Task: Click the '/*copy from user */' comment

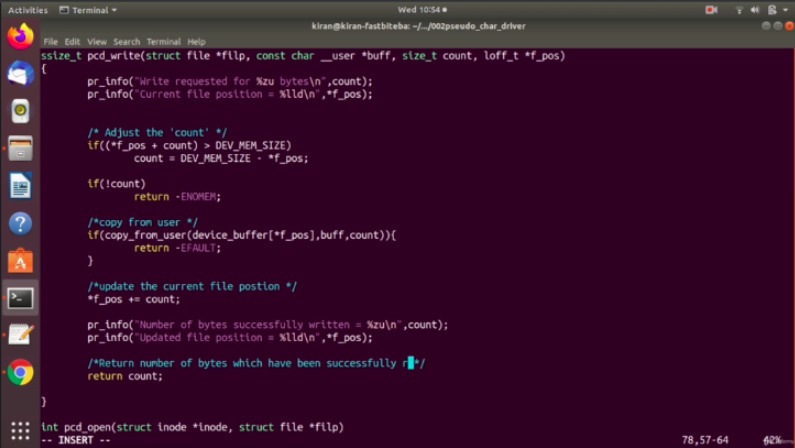Action: [x=142, y=222]
